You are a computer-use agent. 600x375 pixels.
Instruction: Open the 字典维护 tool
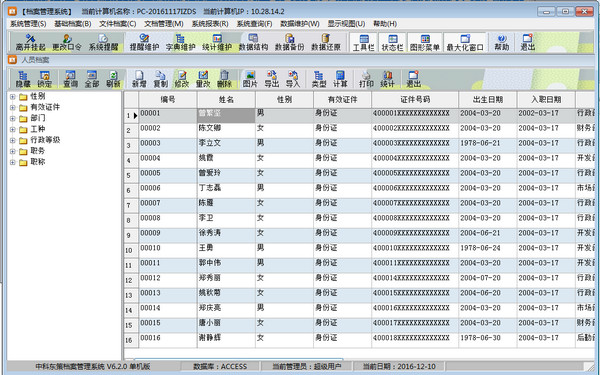[180, 42]
